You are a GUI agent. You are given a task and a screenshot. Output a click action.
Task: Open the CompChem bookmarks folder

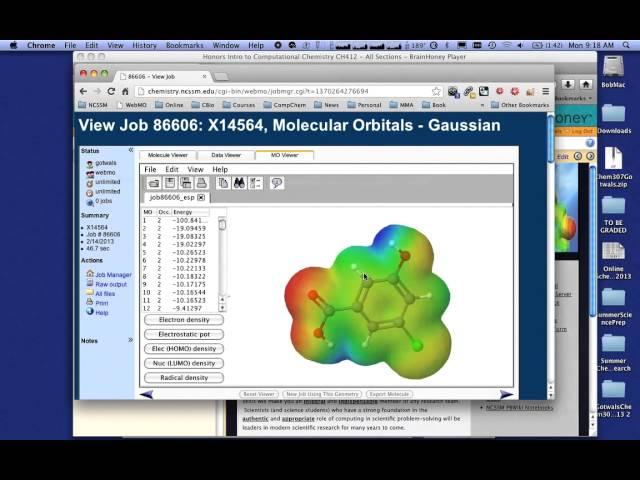pos(284,105)
